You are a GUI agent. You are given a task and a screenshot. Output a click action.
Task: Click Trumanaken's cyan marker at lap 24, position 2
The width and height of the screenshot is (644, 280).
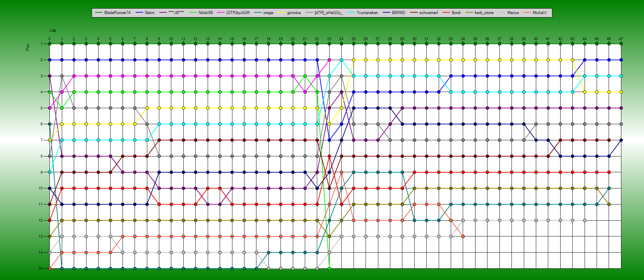[342, 60]
